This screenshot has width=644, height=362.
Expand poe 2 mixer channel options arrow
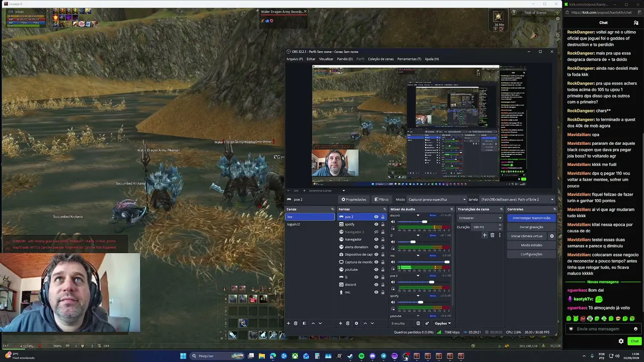(x=418, y=276)
